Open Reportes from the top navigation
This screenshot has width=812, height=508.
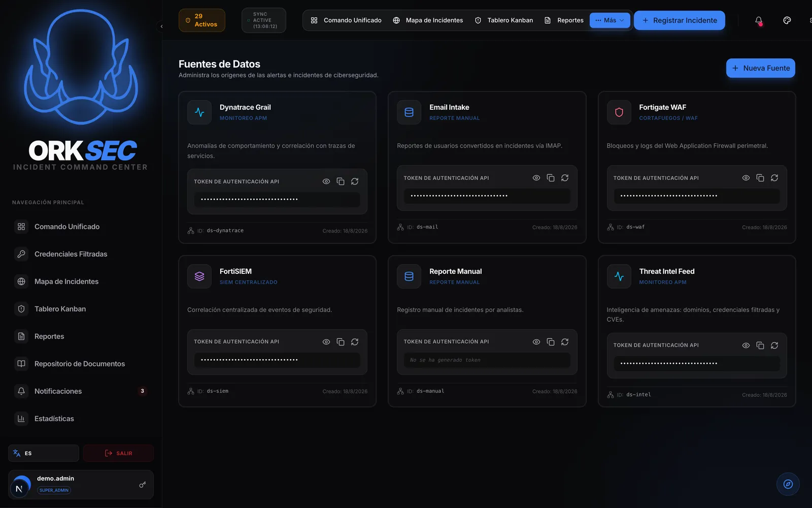click(564, 20)
